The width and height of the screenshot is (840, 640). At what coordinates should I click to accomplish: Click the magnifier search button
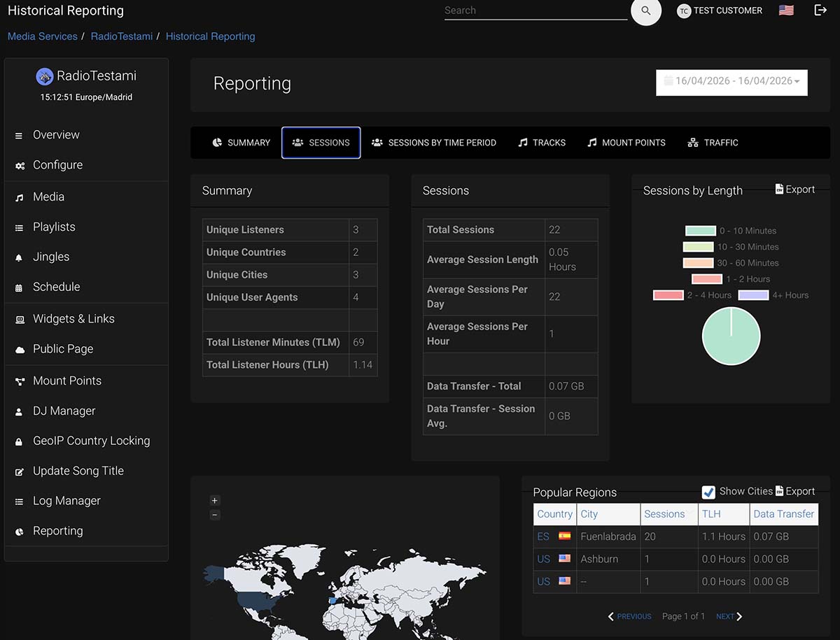(645, 11)
